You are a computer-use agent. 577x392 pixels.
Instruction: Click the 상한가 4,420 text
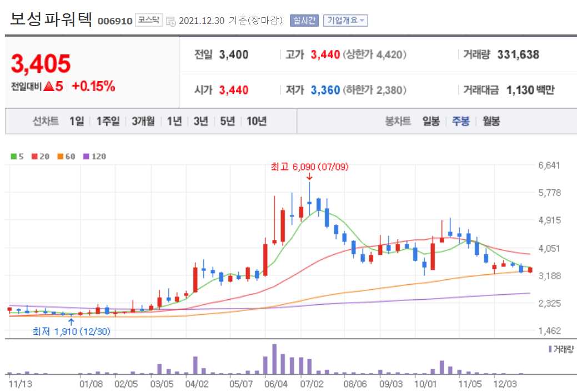[x=375, y=55]
